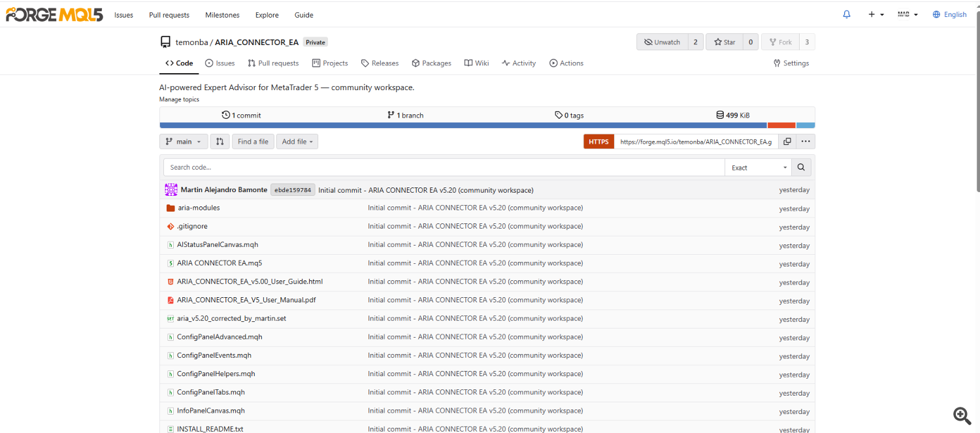Viewport: 980px width, 433px height.
Task: Open ConfigPanelHelpers.mqh file
Action: [216, 374]
